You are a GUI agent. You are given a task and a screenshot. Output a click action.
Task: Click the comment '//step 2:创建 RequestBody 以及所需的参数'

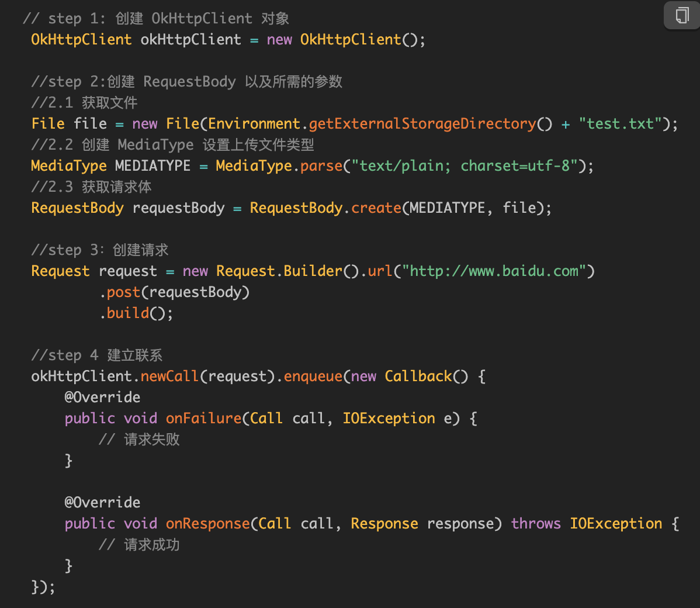click(186, 82)
